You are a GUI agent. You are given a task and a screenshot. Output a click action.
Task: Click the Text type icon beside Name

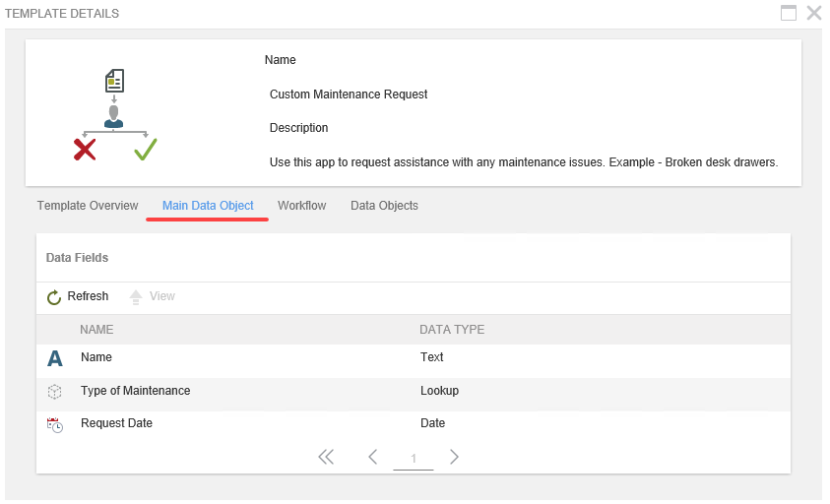point(55,358)
